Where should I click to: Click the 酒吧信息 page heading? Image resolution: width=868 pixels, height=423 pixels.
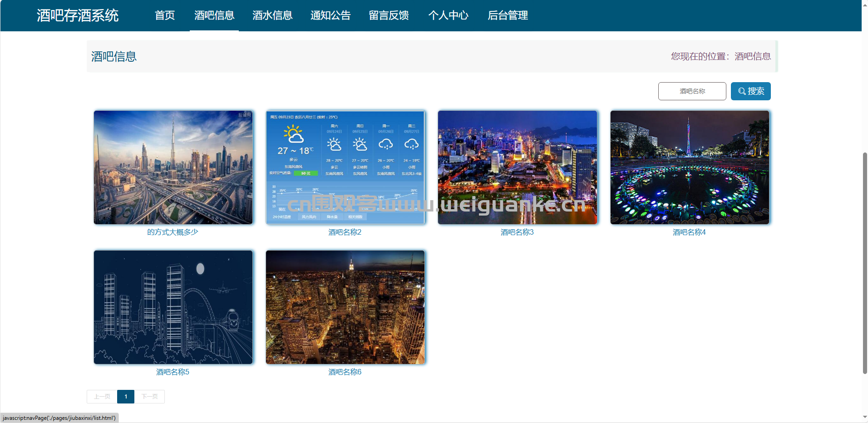click(114, 56)
